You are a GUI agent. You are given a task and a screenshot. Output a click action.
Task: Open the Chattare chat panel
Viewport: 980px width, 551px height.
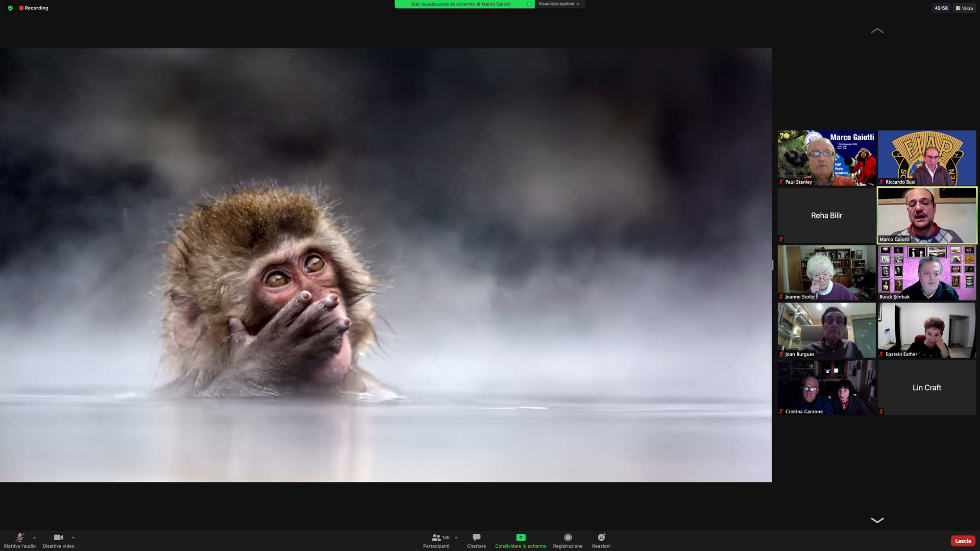coord(476,538)
